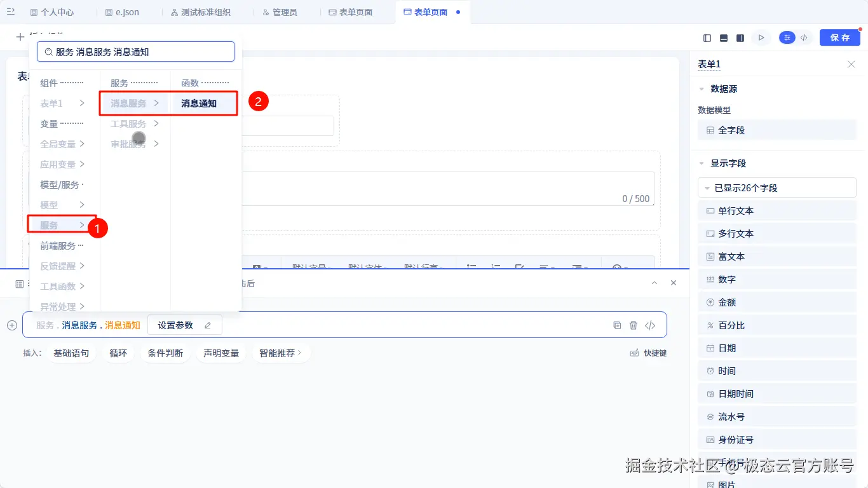Viewport: 868px width, 488px height.
Task: Toggle the right sidebar layout icon
Action: pos(740,38)
